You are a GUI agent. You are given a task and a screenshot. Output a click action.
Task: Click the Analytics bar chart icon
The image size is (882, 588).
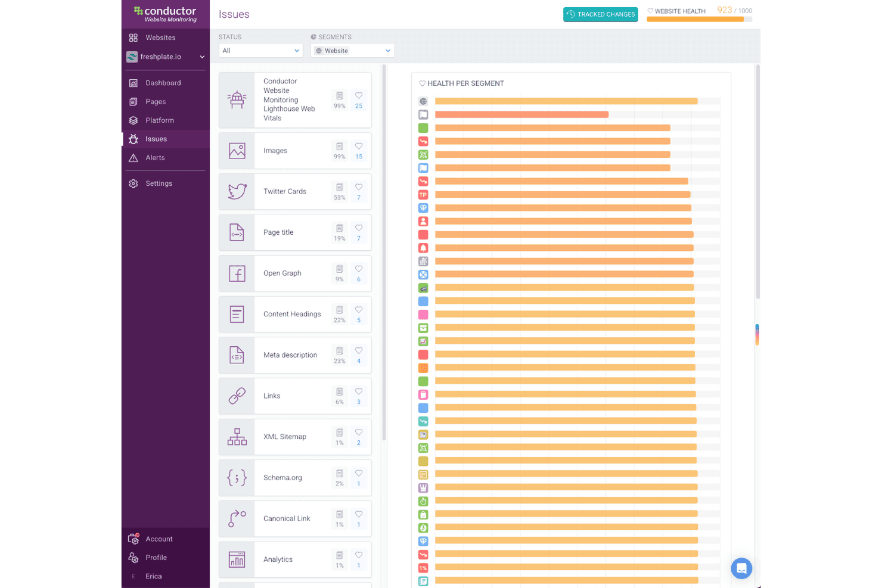click(237, 559)
